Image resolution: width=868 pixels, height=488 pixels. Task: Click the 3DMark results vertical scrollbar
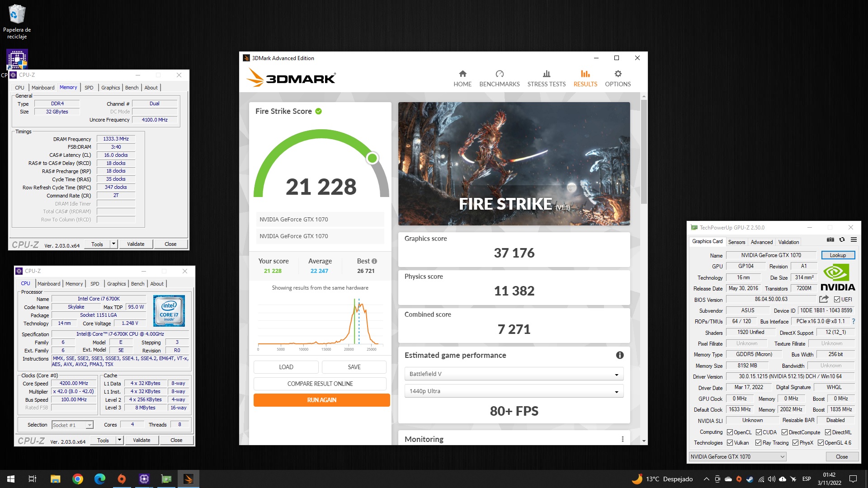click(644, 151)
